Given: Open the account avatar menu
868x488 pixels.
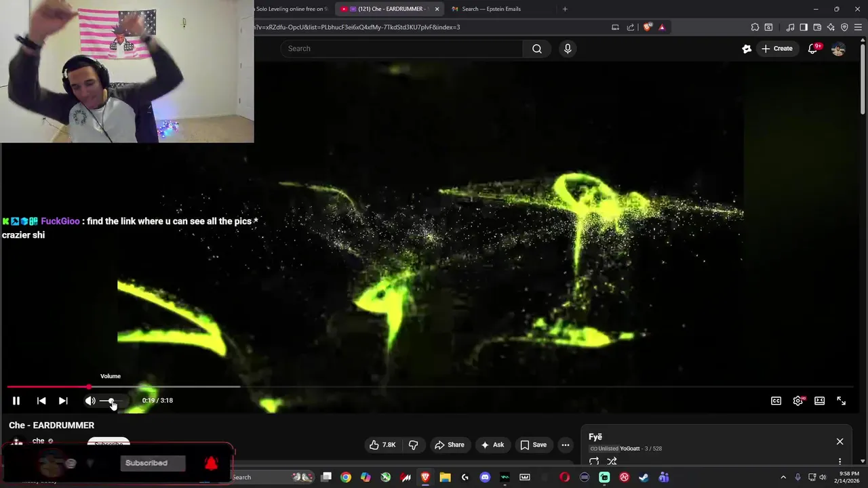Looking at the screenshot, I should click(x=838, y=49).
